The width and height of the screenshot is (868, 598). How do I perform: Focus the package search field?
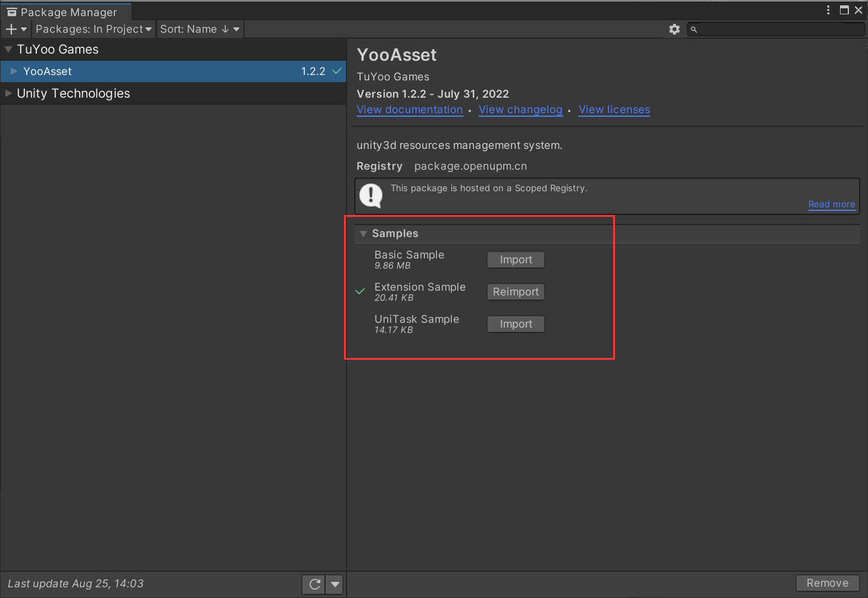point(776,29)
